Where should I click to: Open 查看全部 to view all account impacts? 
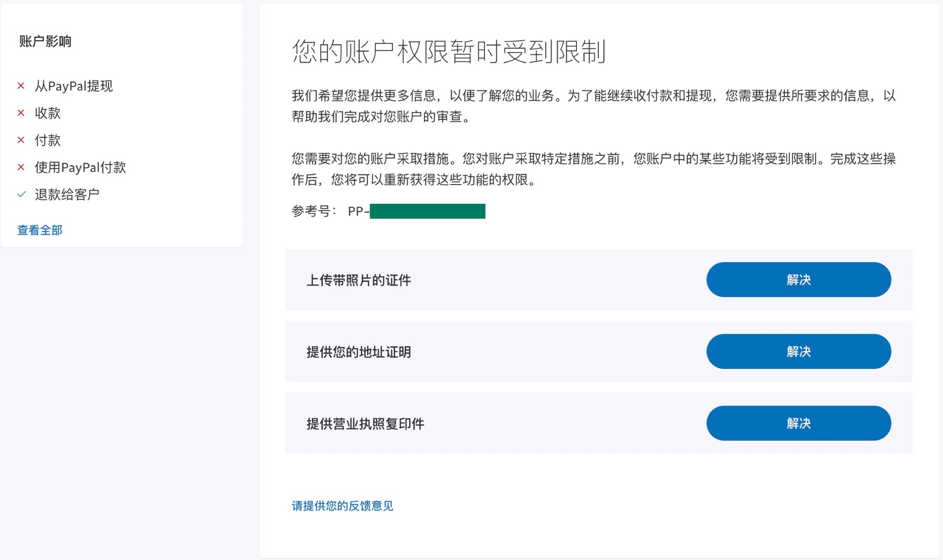39,230
